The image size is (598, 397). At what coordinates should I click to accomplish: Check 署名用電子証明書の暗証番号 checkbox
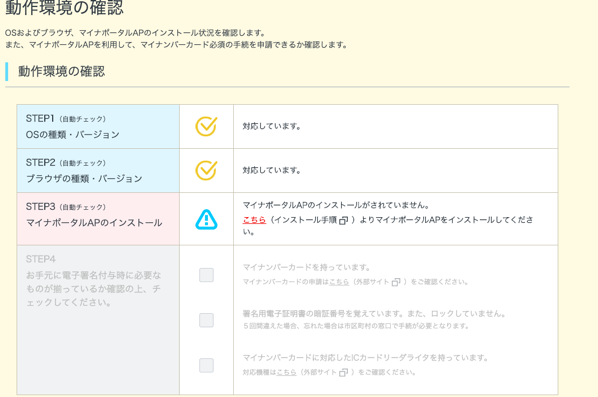point(206,320)
